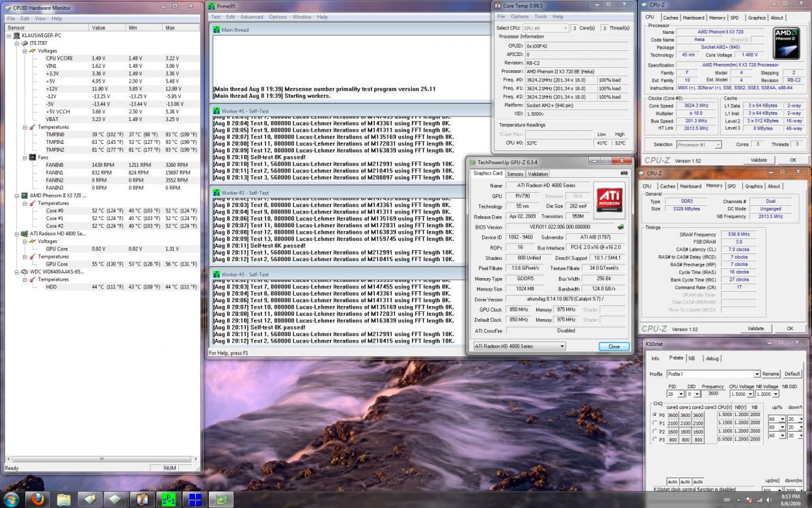Screen dimensions: 812x508
Task: Switch to the Mainboard tab in top CPU-Z
Action: tap(693, 18)
